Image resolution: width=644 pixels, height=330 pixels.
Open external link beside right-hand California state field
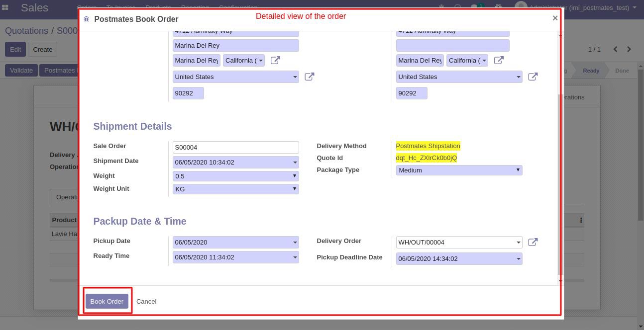(x=499, y=60)
